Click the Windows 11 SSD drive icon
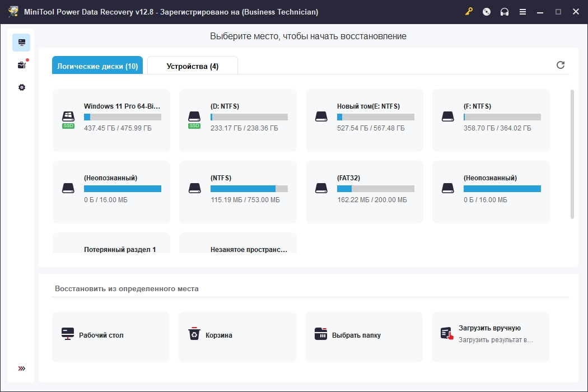This screenshot has width=588, height=392. (x=68, y=120)
